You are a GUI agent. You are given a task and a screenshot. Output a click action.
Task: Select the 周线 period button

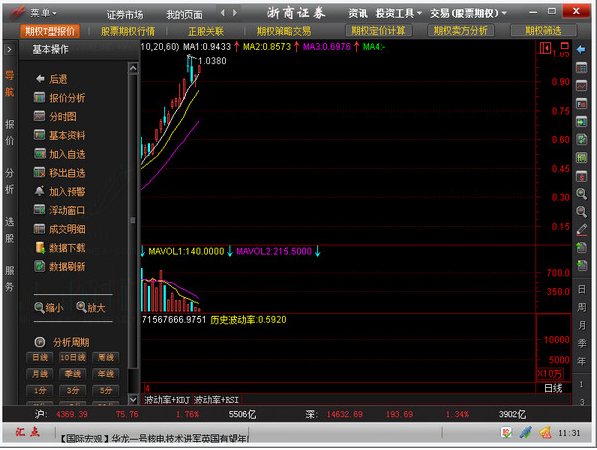click(106, 357)
